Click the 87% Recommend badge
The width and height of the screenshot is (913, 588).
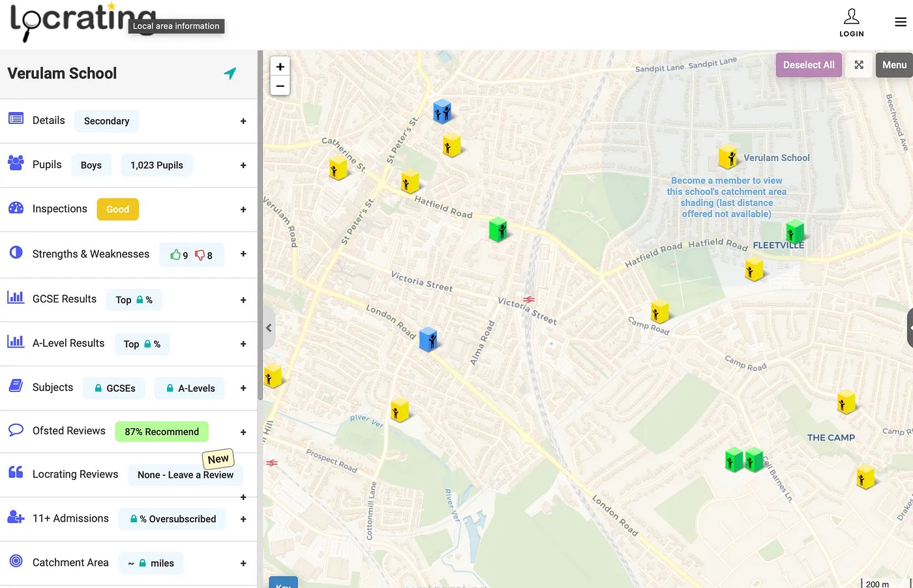click(162, 432)
